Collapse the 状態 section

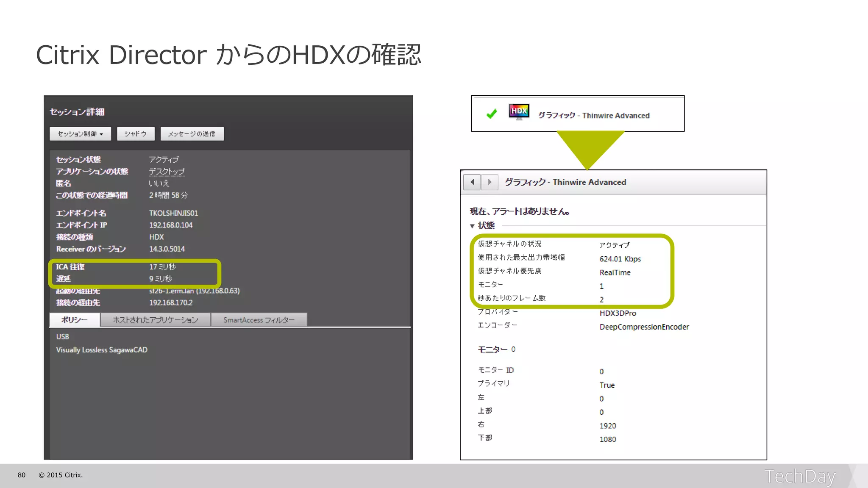pyautogui.click(x=472, y=226)
